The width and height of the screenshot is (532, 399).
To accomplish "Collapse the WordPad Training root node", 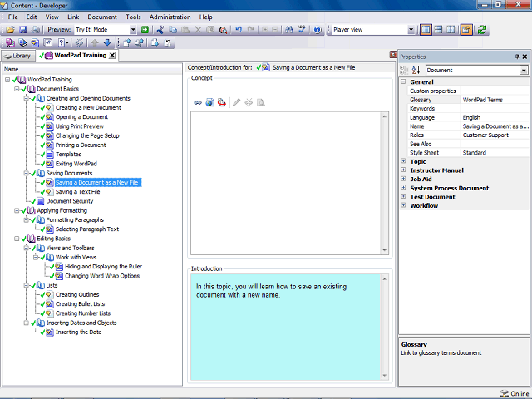I will click(x=7, y=80).
